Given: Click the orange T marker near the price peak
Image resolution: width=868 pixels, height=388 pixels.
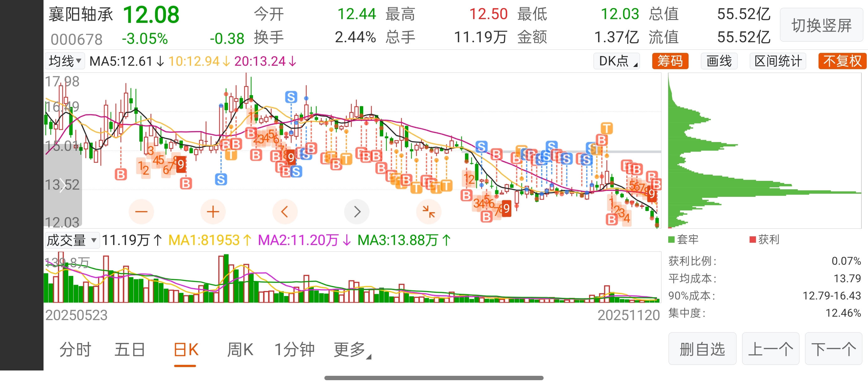Looking at the screenshot, I should [607, 128].
